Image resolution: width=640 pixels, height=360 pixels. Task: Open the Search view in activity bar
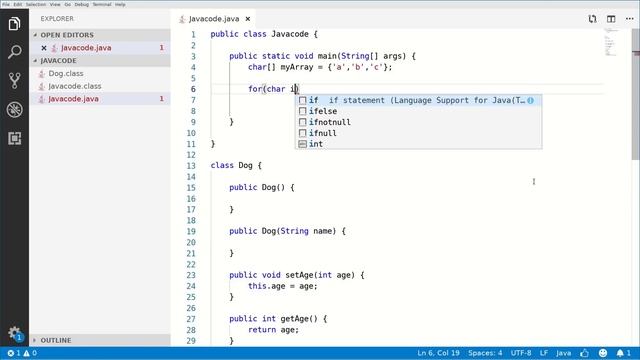[x=14, y=52]
